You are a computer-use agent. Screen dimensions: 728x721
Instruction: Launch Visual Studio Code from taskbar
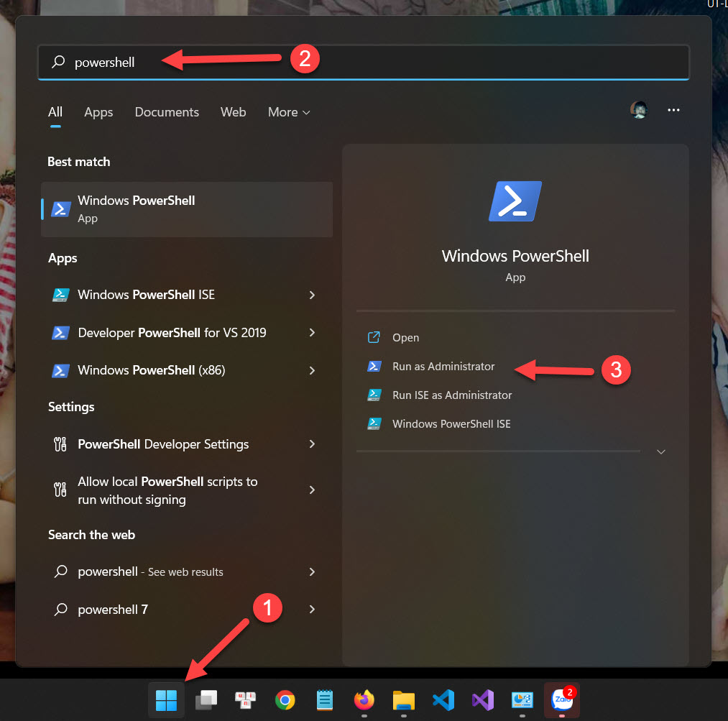pyautogui.click(x=443, y=700)
